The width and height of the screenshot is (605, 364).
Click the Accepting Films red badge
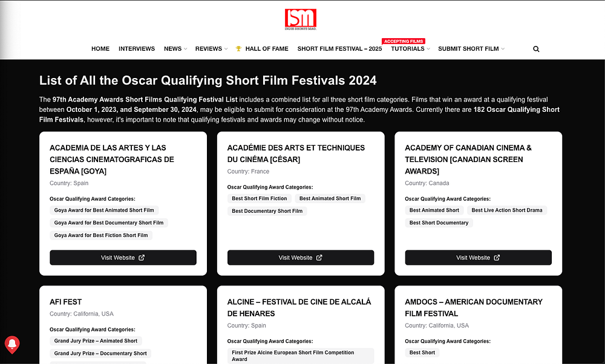click(x=403, y=41)
